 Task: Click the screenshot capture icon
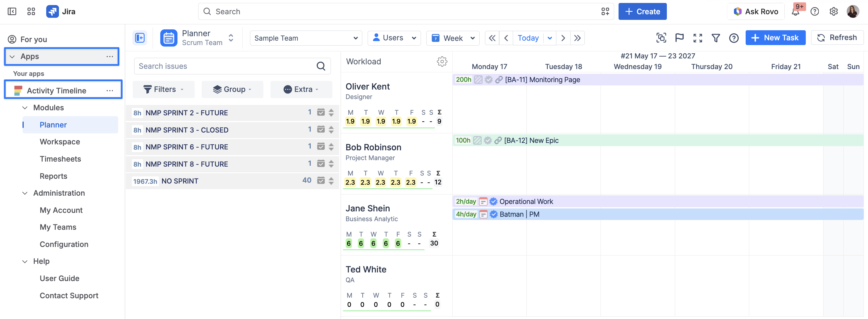(661, 38)
